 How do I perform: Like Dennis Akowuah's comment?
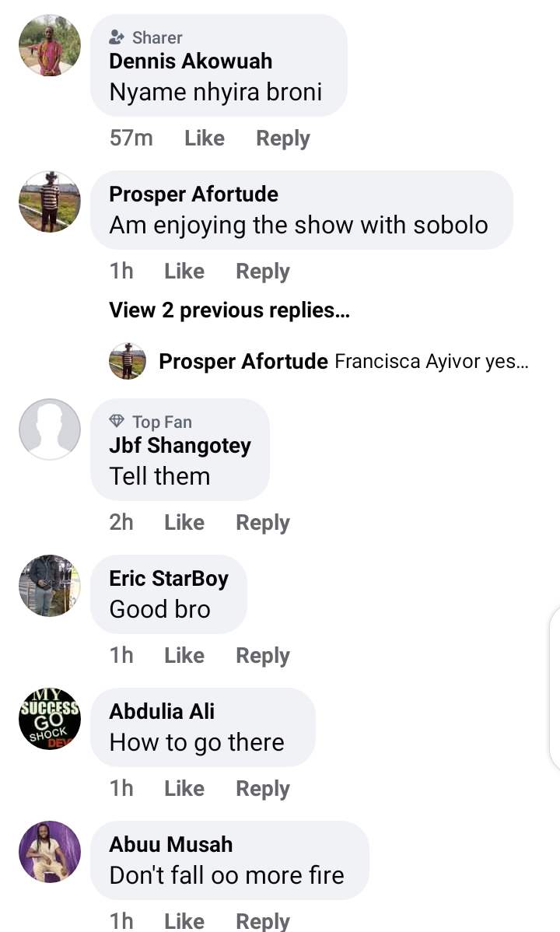[205, 138]
